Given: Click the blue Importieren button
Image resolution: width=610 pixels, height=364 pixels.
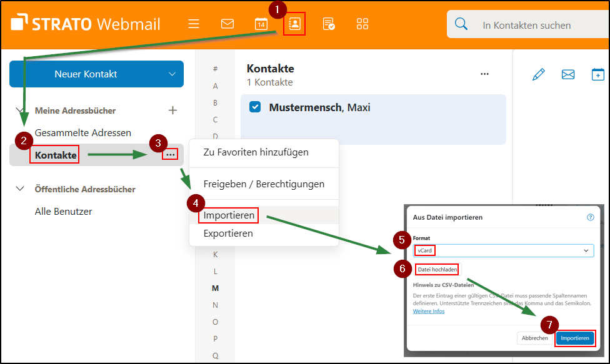Looking at the screenshot, I should [x=574, y=338].
